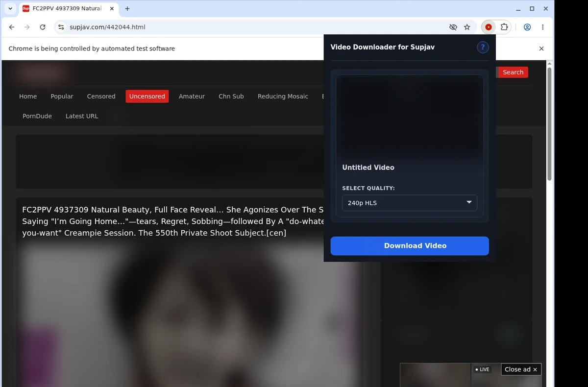Bookmark this page with the star
The image size is (588, 387).
click(467, 27)
